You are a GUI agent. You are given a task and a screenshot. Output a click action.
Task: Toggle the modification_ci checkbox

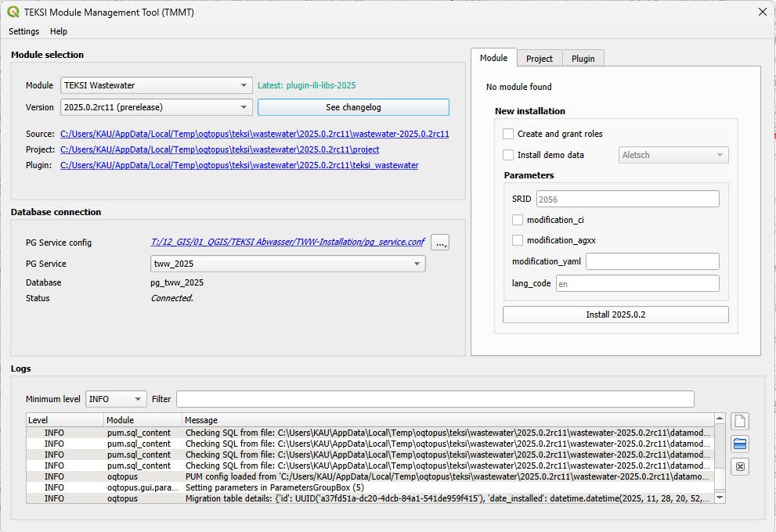coord(518,220)
